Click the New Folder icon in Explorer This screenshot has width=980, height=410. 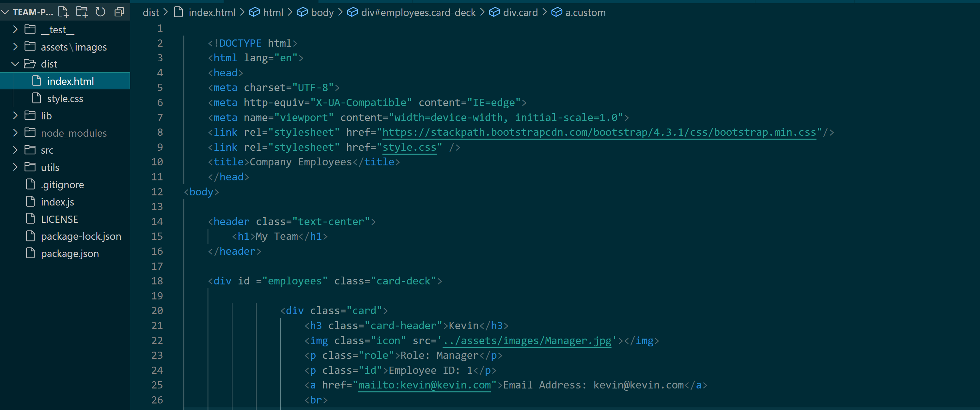[x=81, y=12]
